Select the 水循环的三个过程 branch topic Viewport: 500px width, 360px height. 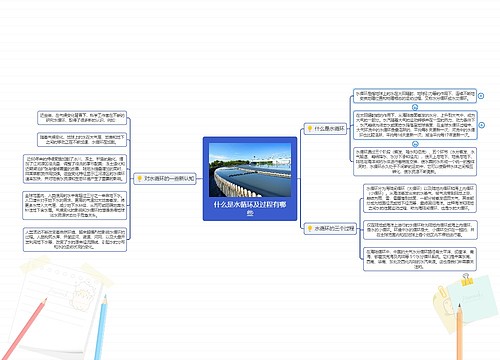coord(330,229)
